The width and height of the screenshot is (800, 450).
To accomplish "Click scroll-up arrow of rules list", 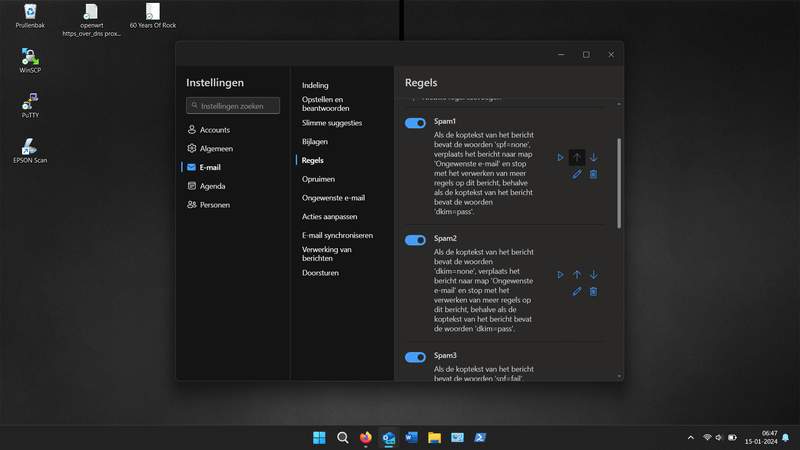I will tap(619, 104).
